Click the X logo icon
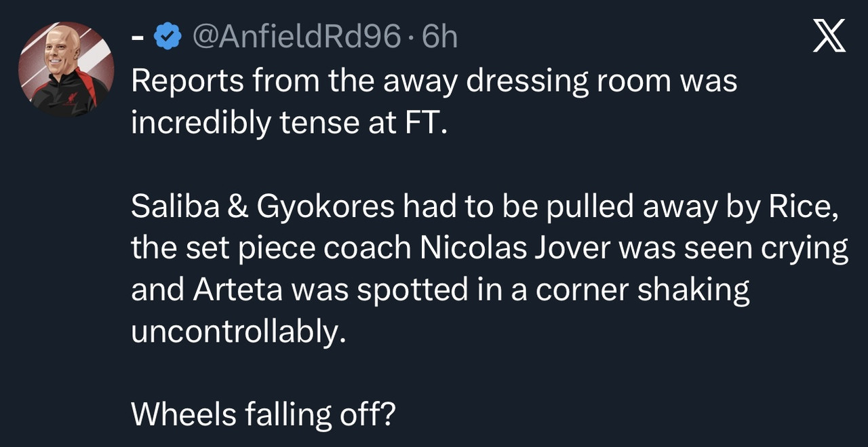 tap(829, 36)
